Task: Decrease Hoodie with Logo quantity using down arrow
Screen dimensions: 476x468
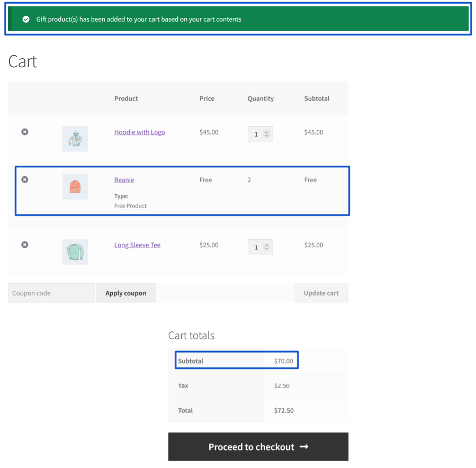Action: 267,136
